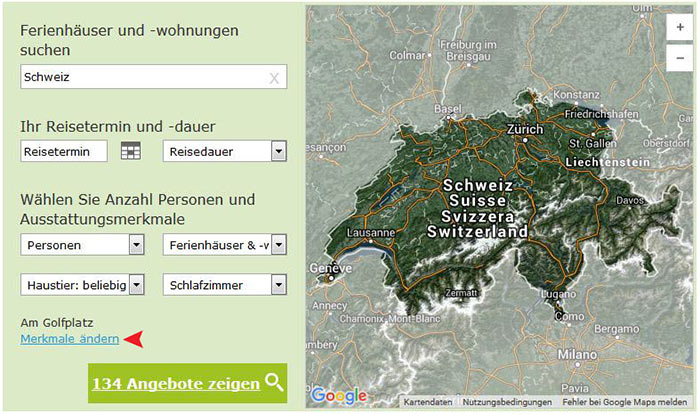Zoom out on the map

[679, 58]
